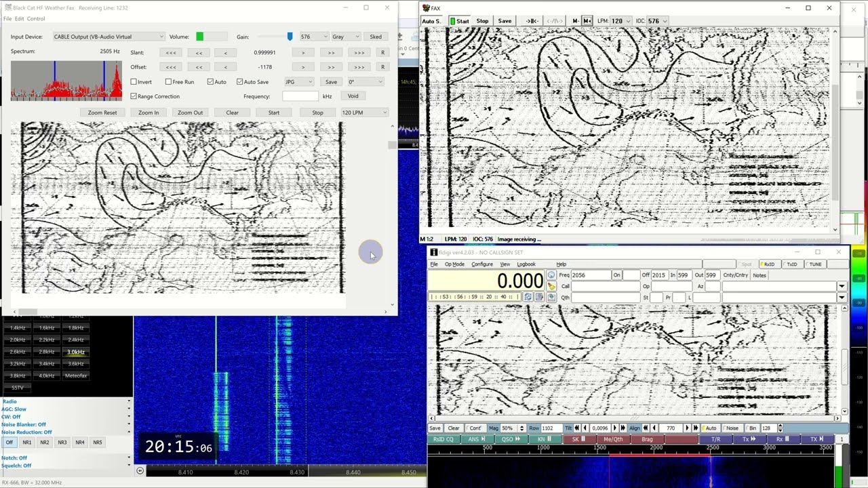This screenshot has width=868, height=488.
Task: Click the M- magnification icon in FAX window
Action: click(x=575, y=21)
